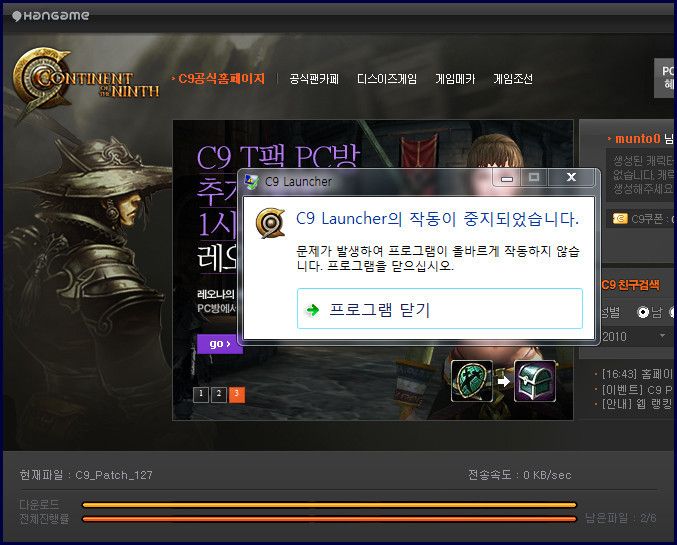Click the 전송속도 0 KB/sec text
The height and width of the screenshot is (545, 677).
(520, 475)
